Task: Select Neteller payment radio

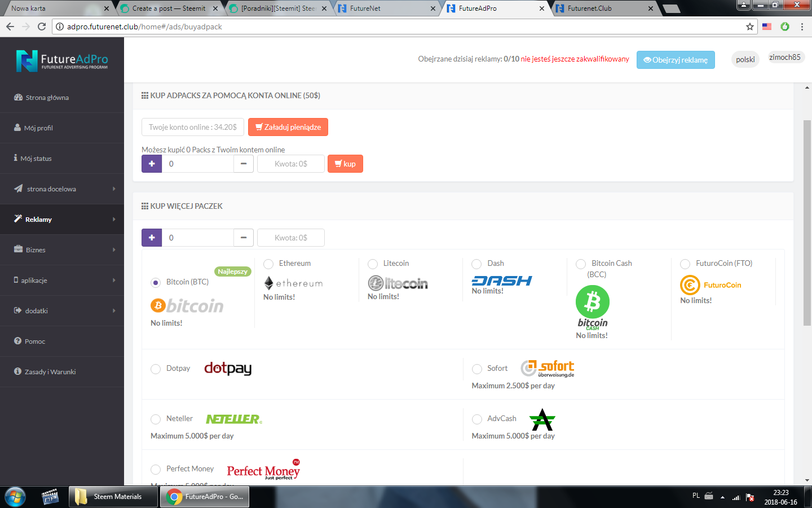Action: (x=156, y=419)
